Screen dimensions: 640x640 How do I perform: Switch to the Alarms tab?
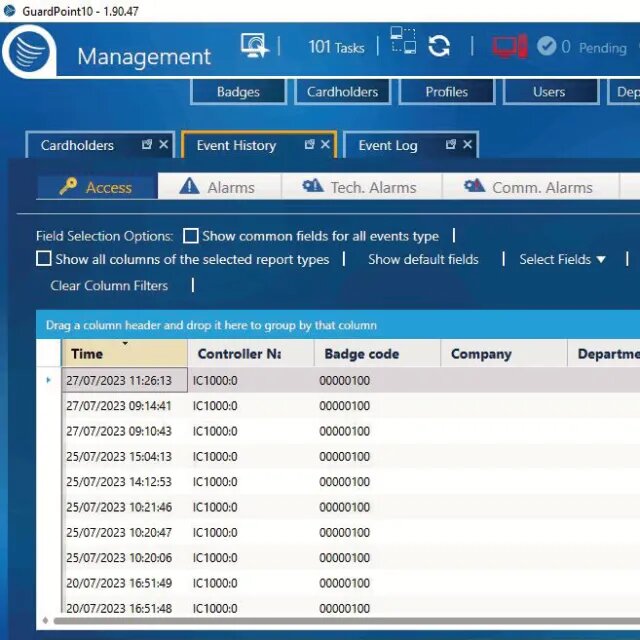219,187
